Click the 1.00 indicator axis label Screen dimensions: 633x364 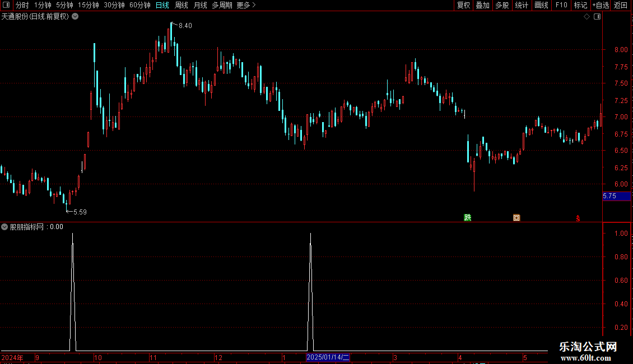(621, 234)
